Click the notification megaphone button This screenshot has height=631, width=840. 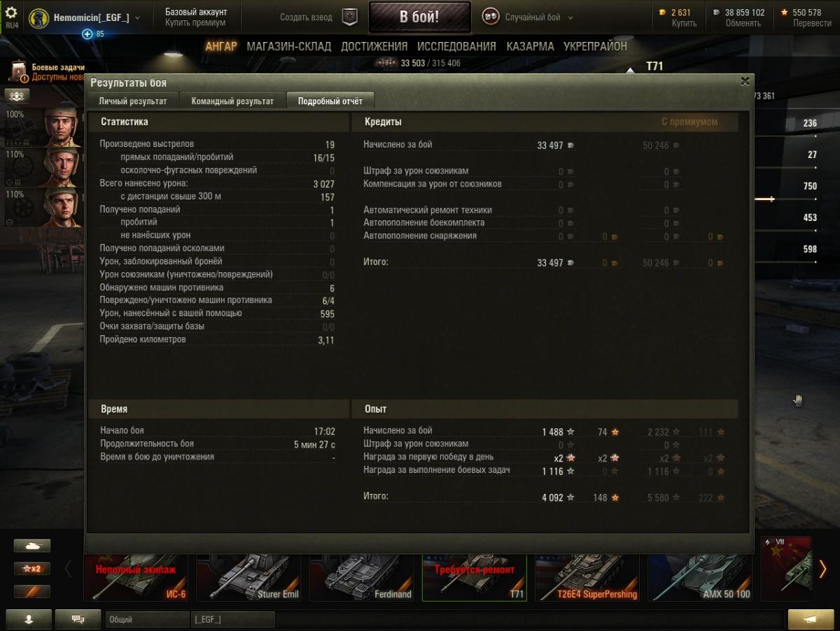(x=811, y=619)
